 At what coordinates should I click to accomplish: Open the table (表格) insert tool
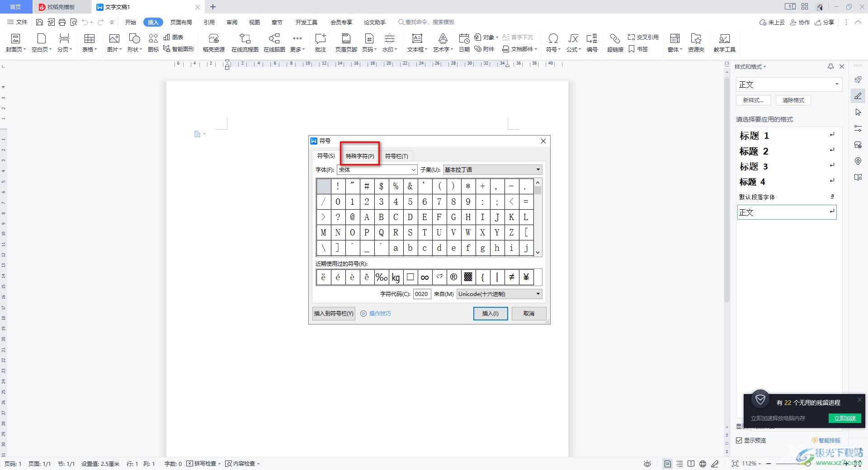click(89, 43)
